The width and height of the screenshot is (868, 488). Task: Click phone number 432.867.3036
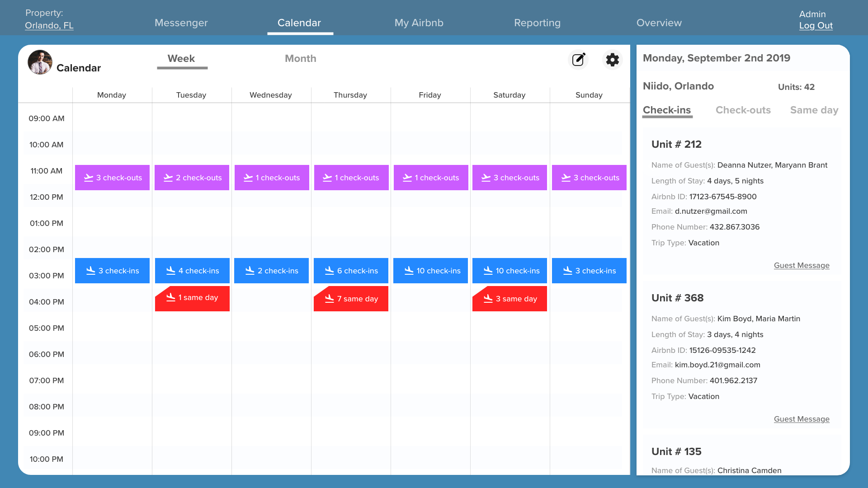coord(735,227)
